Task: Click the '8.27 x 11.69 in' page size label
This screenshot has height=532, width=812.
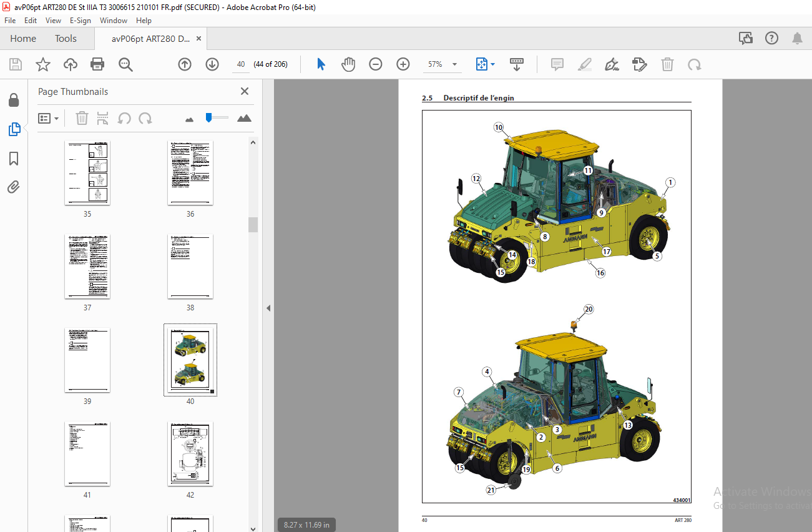Action: tap(307, 525)
